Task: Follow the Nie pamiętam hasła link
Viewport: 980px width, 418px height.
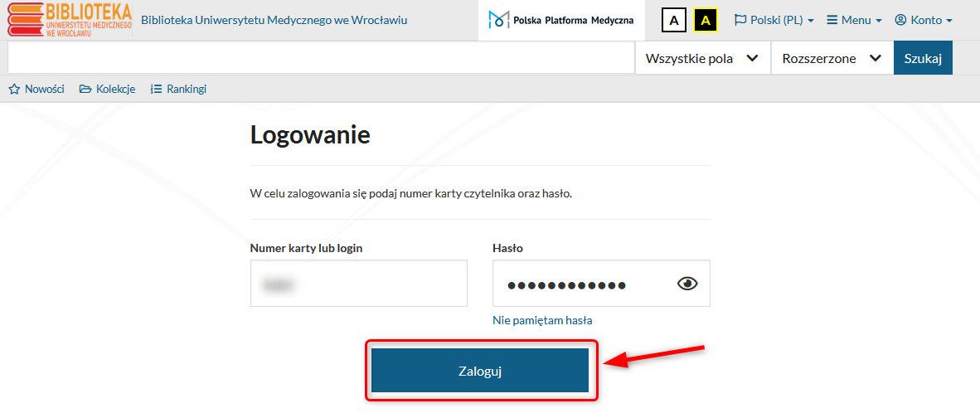Action: click(x=542, y=320)
